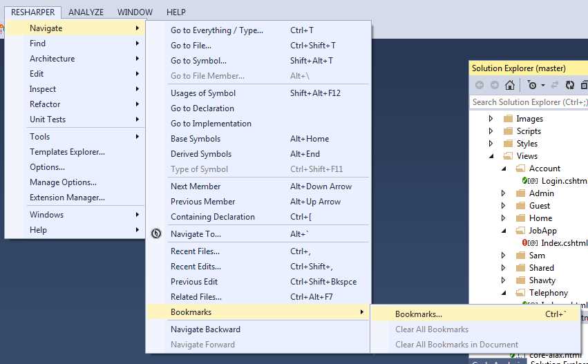This screenshot has width=588, height=364.
Task: Open the ANALYZE menu
Action: click(x=86, y=12)
